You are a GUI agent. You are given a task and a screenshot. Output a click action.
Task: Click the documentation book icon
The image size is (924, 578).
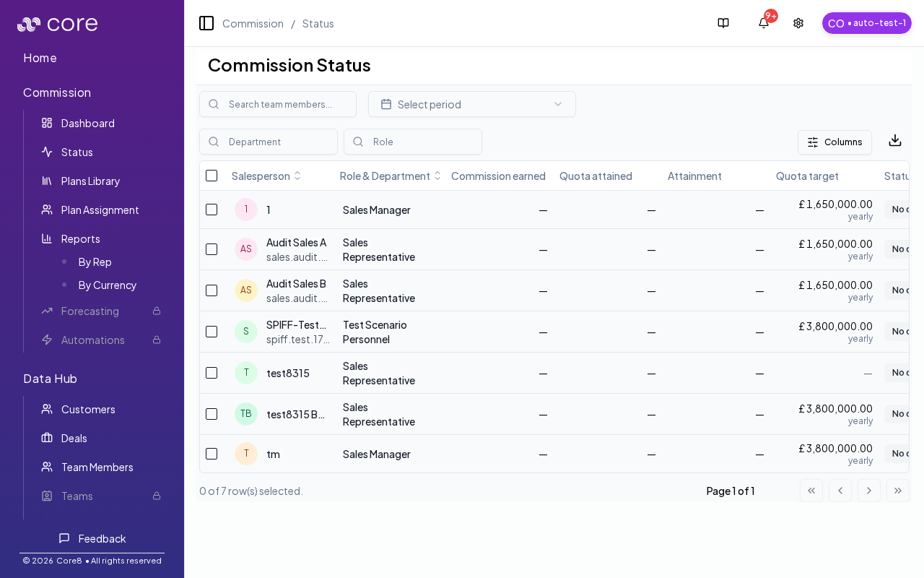[723, 23]
